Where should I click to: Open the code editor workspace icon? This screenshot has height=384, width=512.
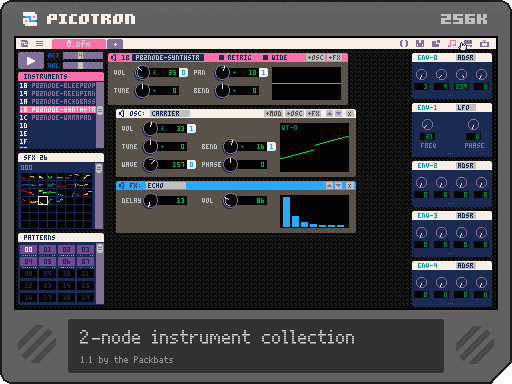coord(404,43)
